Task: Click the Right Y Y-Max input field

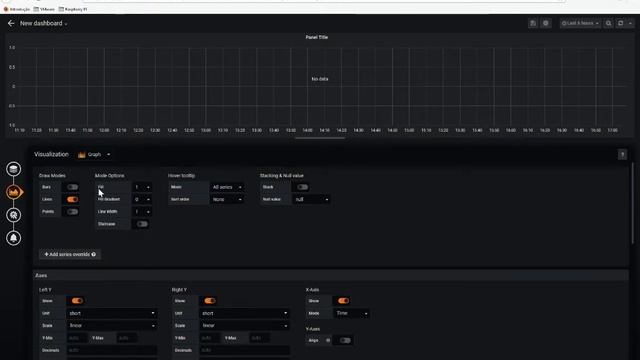Action: point(260,338)
